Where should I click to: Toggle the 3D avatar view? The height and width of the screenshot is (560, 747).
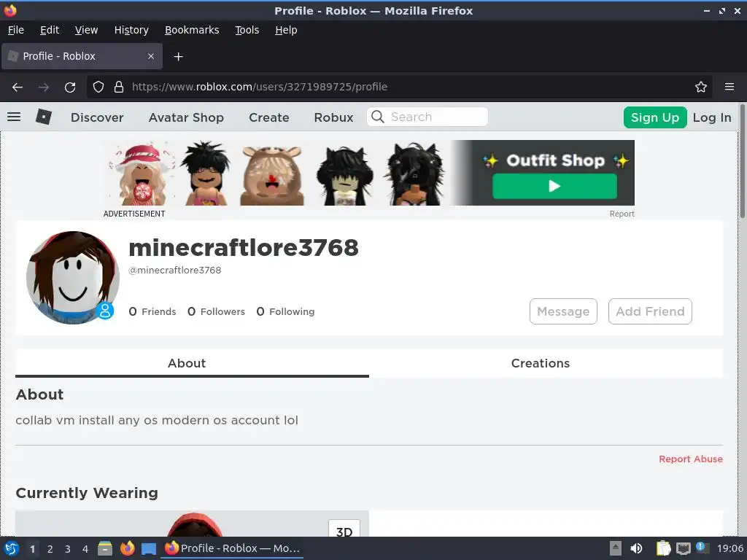344,529
